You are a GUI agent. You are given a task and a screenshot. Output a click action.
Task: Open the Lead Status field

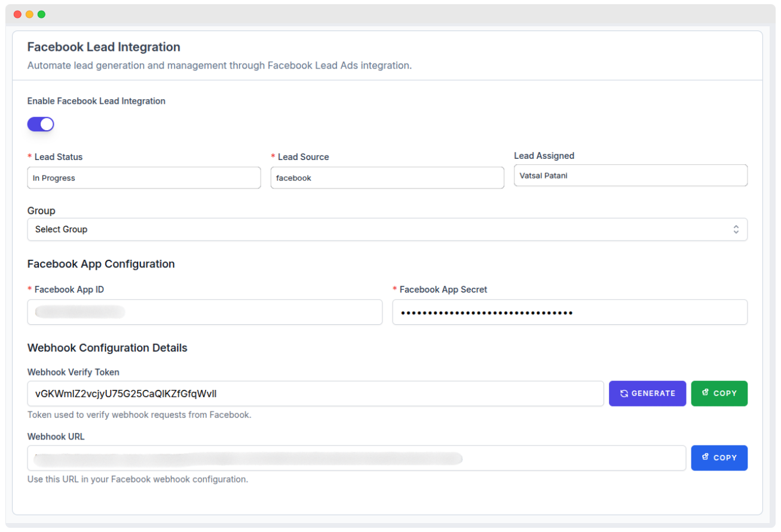144,178
